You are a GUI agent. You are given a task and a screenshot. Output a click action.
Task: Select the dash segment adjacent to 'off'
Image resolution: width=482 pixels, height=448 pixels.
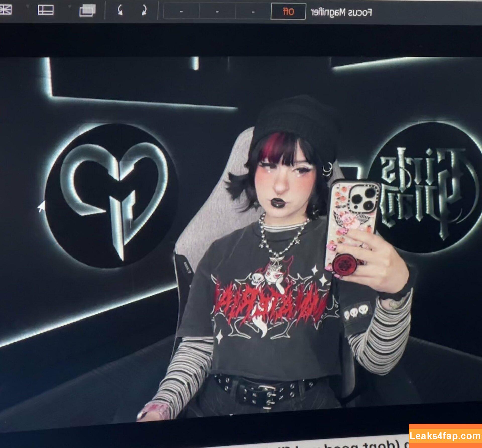point(253,12)
